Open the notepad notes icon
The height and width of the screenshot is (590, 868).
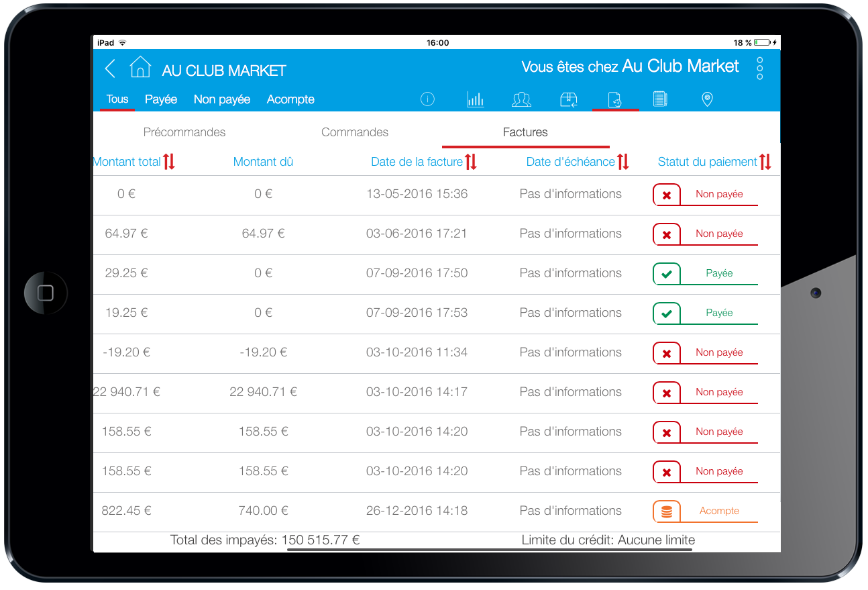coord(660,99)
